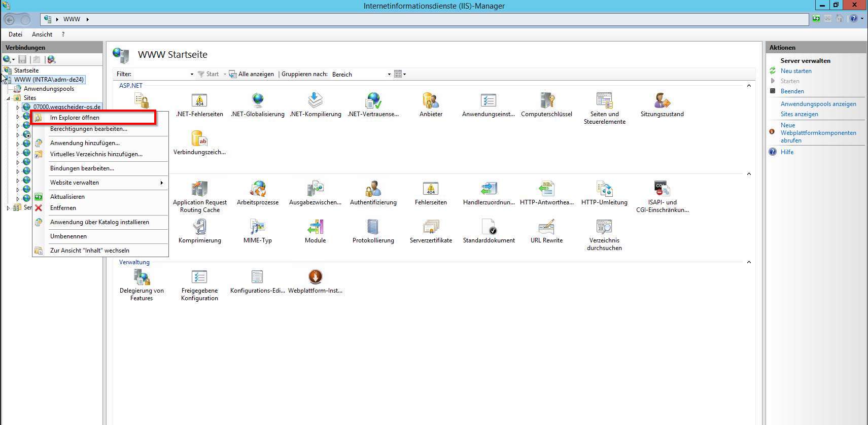This screenshot has height=425, width=868.
Task: Open the Komprimierung feature
Action: (x=199, y=231)
